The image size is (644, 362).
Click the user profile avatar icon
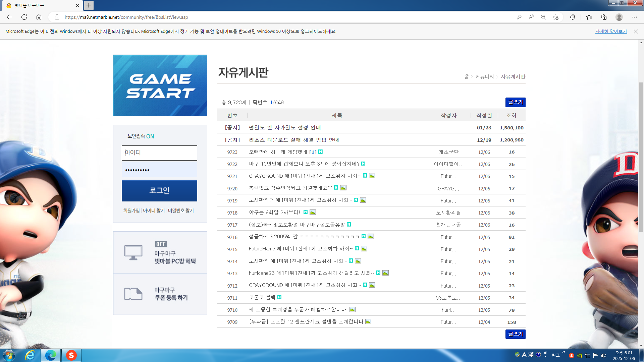click(619, 17)
